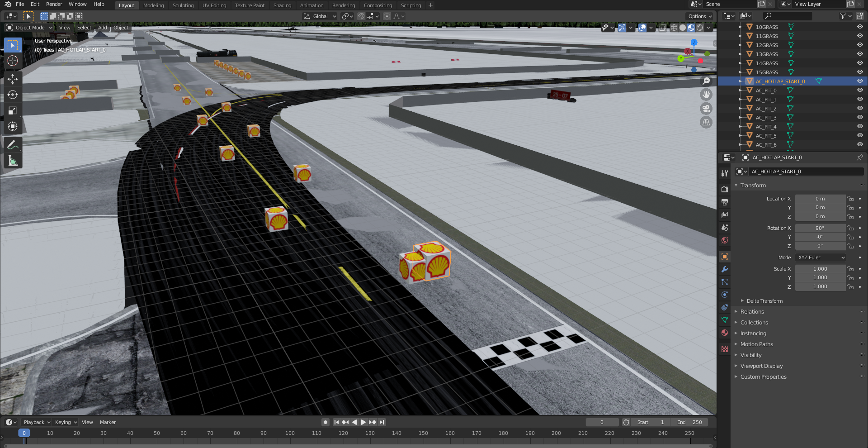Open the Render menu
The height and width of the screenshot is (448, 868).
(54, 4)
